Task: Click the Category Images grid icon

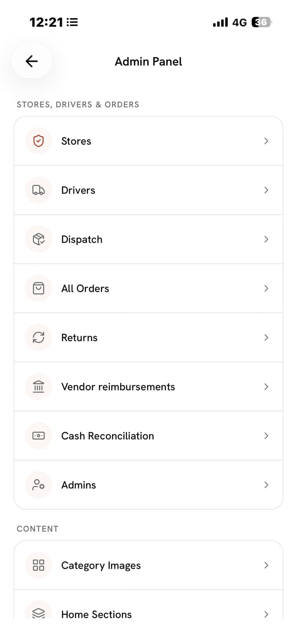Action: point(38,565)
